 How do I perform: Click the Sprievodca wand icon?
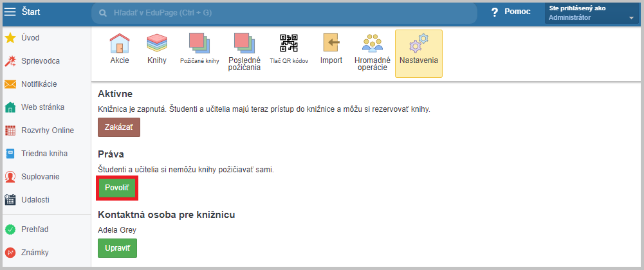[10, 61]
